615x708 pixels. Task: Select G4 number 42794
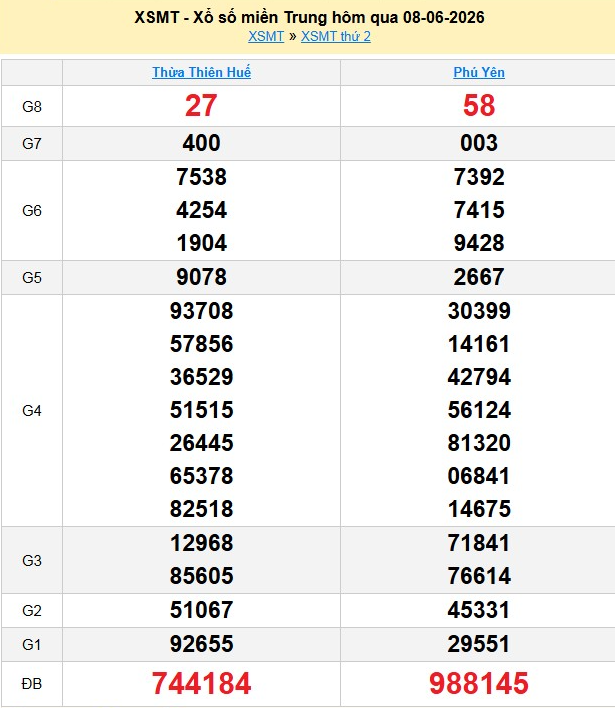click(479, 377)
